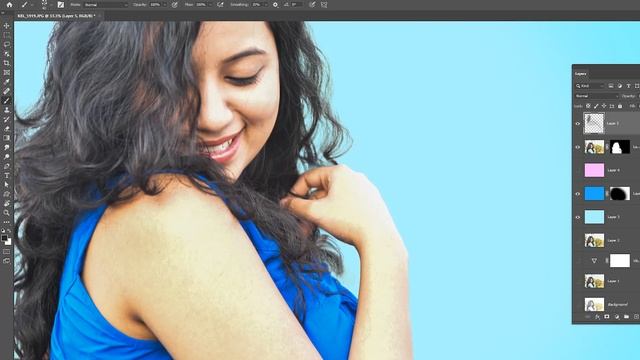The image size is (640, 360).
Task: Toggle Quick Mask mode
Action: tap(7, 252)
